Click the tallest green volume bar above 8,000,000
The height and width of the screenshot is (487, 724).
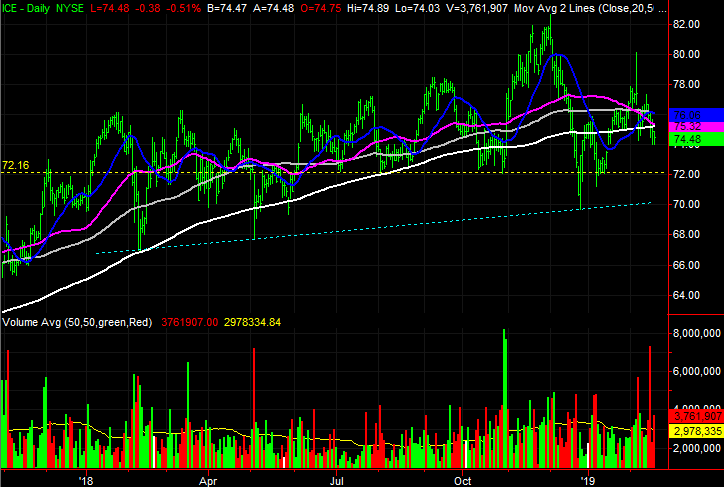[504, 398]
